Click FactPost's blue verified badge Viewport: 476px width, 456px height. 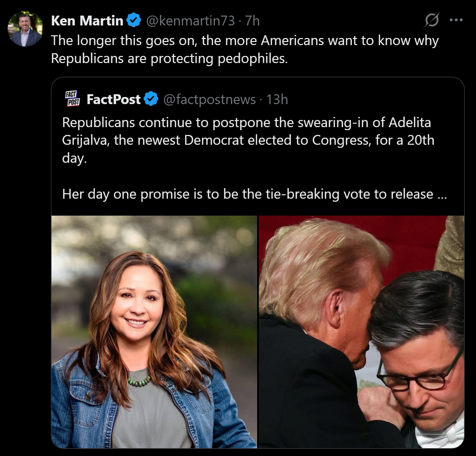click(x=151, y=99)
